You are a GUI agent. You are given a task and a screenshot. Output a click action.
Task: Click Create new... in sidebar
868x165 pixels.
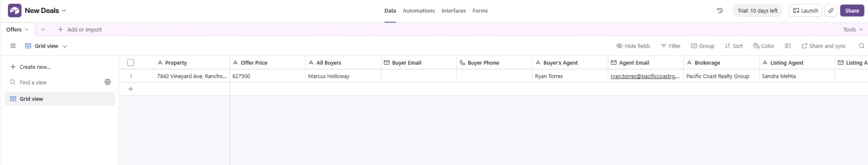pos(30,67)
